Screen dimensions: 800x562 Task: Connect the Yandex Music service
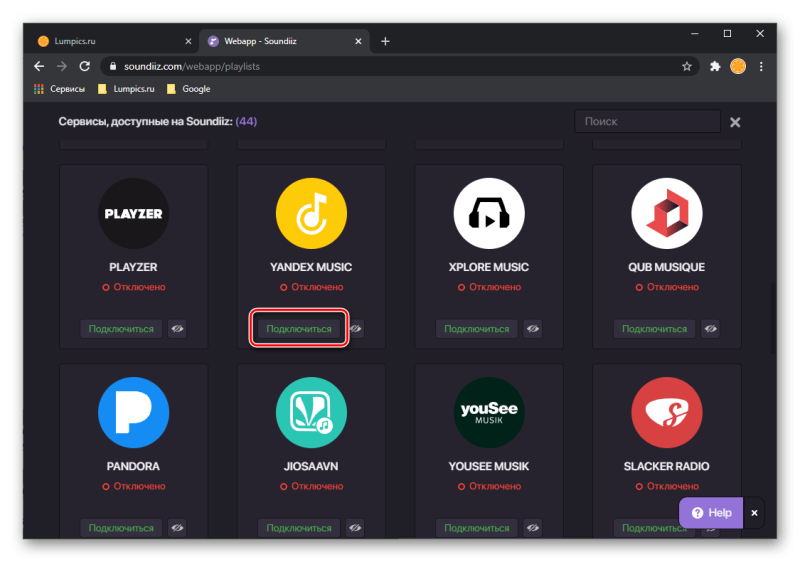coord(299,329)
